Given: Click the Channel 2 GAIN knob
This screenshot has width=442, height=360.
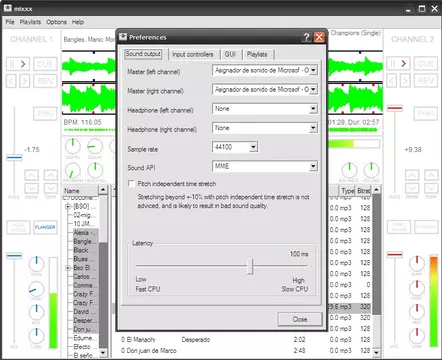Looking at the screenshot, I should pos(417,263).
